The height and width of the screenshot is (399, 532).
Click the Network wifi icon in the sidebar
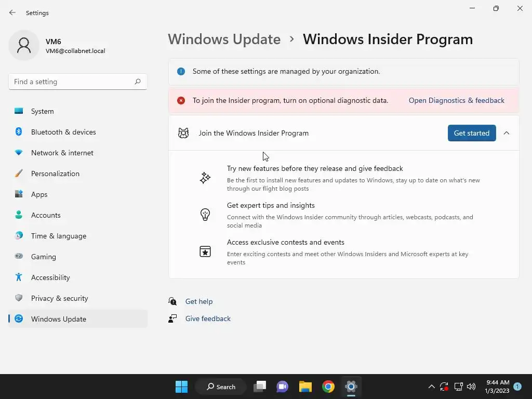point(19,153)
